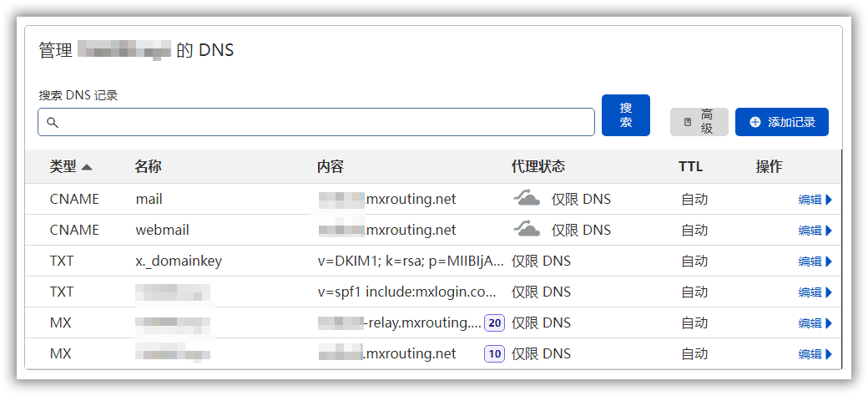Screen dimensions: 868x396
Task: Click the 代理状态 column header
Action: (537, 167)
